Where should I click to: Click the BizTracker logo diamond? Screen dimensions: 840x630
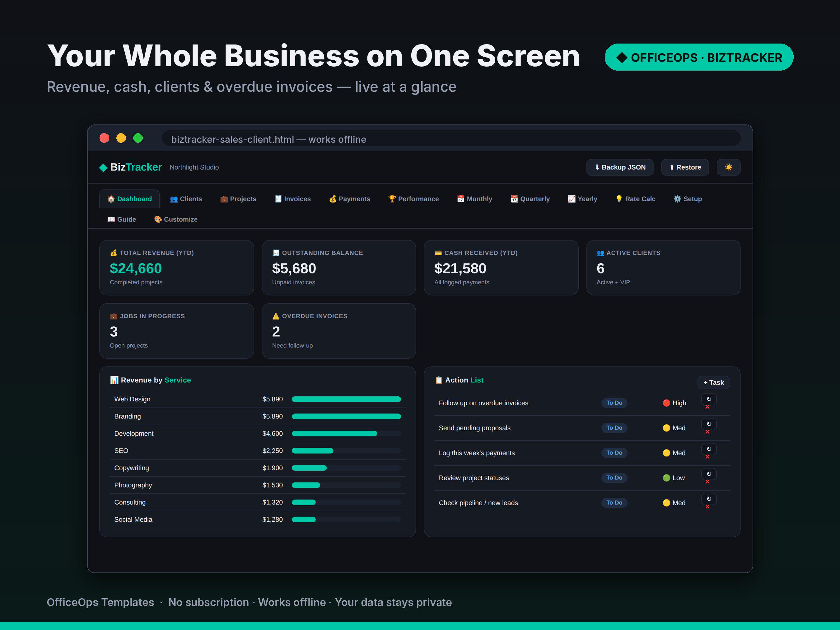103,167
